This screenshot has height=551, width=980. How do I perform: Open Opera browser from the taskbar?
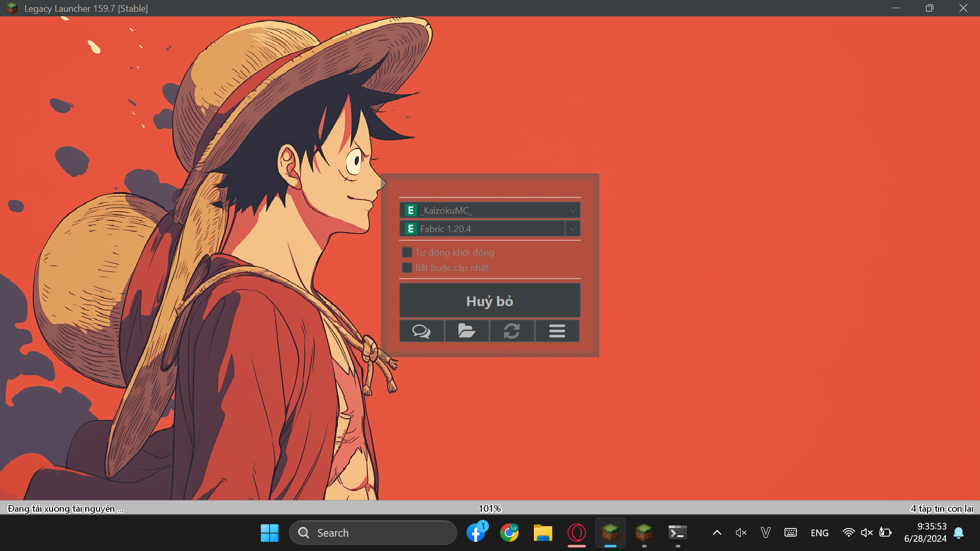coord(577,533)
